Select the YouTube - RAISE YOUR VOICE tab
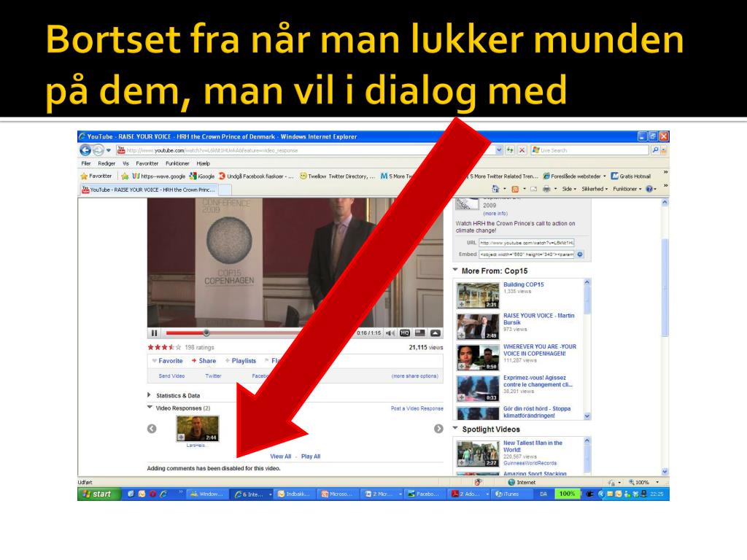 pyautogui.click(x=149, y=190)
